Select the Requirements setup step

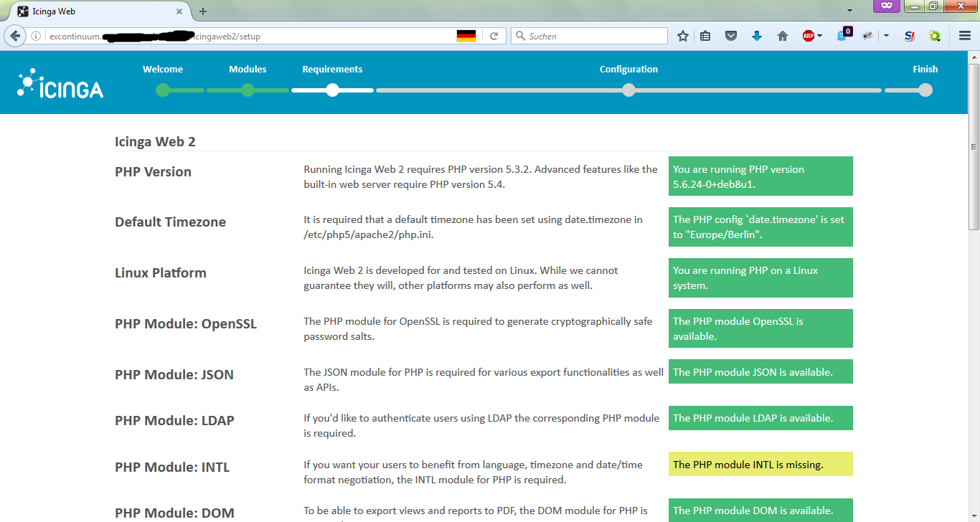coord(332,70)
